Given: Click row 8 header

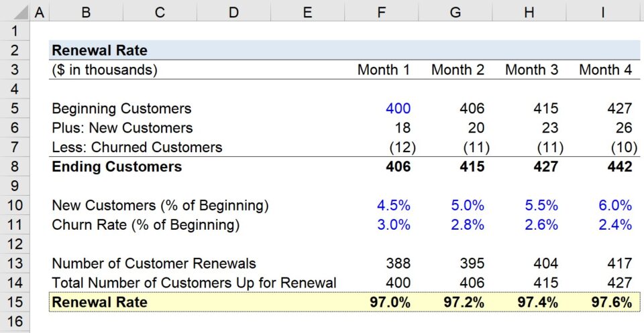Looking at the screenshot, I should click(x=15, y=167).
